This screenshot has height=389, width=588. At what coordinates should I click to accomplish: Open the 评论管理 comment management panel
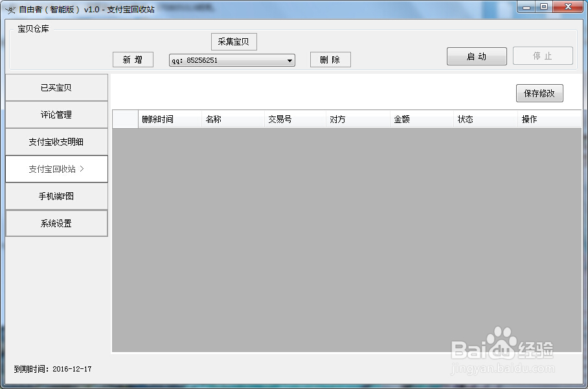pos(56,115)
